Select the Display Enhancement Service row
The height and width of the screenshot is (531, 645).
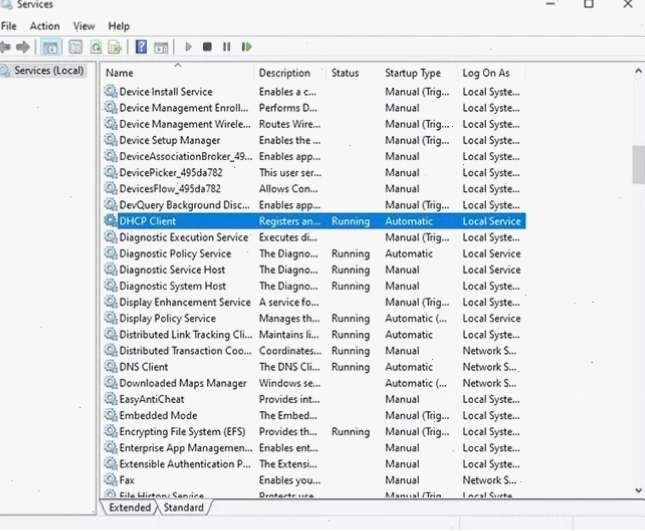coord(315,302)
